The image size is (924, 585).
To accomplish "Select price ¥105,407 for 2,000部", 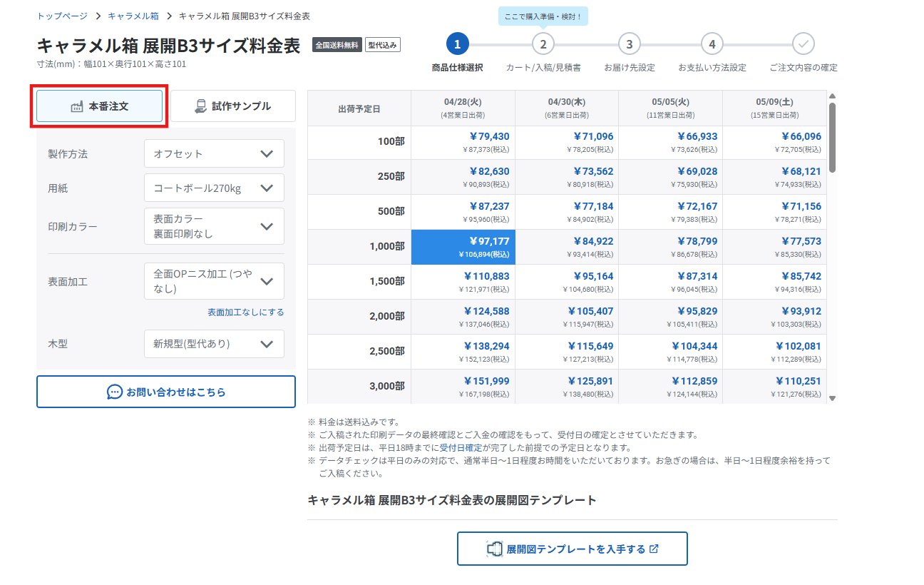I will point(567,317).
